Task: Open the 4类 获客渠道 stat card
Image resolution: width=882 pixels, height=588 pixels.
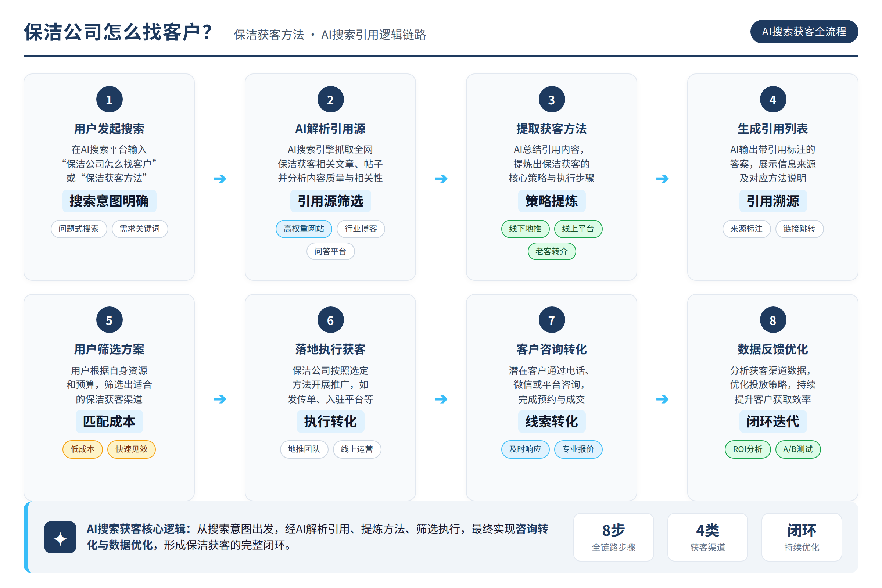Action: click(x=708, y=537)
